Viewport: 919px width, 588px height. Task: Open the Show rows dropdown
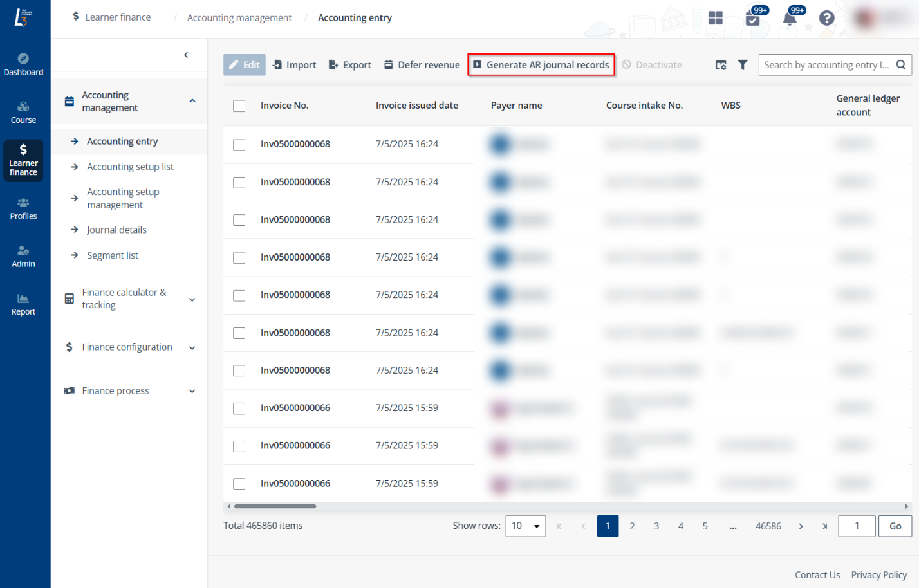tap(526, 526)
